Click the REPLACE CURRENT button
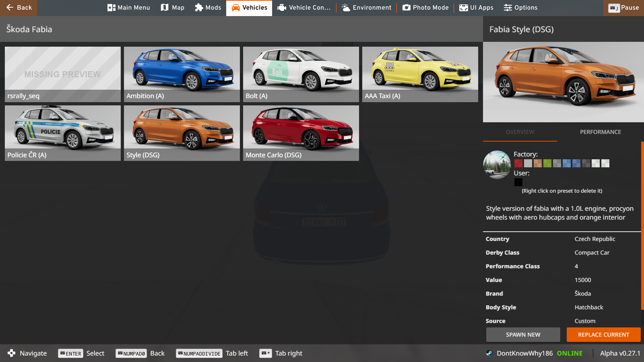 click(x=604, y=335)
